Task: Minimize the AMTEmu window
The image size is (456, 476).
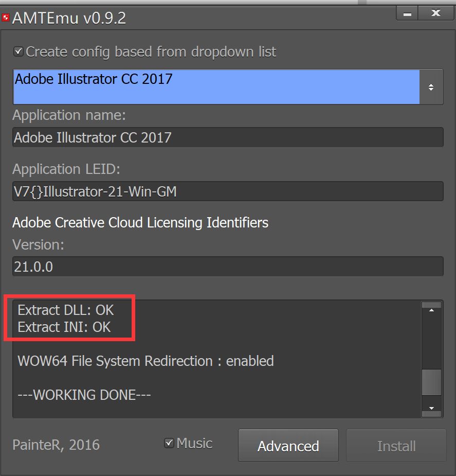Action: click(x=407, y=14)
